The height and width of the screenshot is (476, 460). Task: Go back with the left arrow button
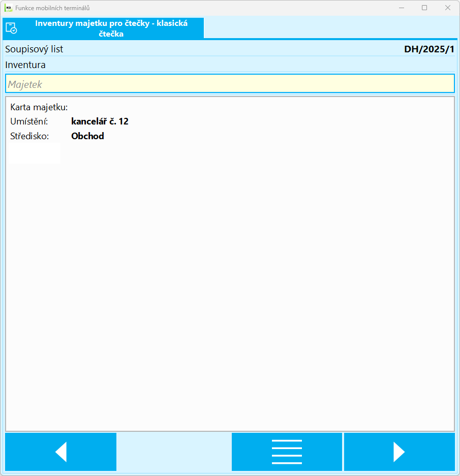click(61, 452)
